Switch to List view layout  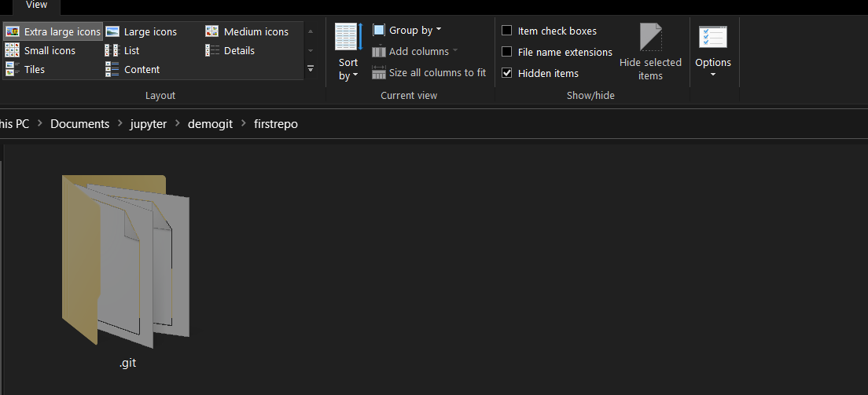[123, 50]
